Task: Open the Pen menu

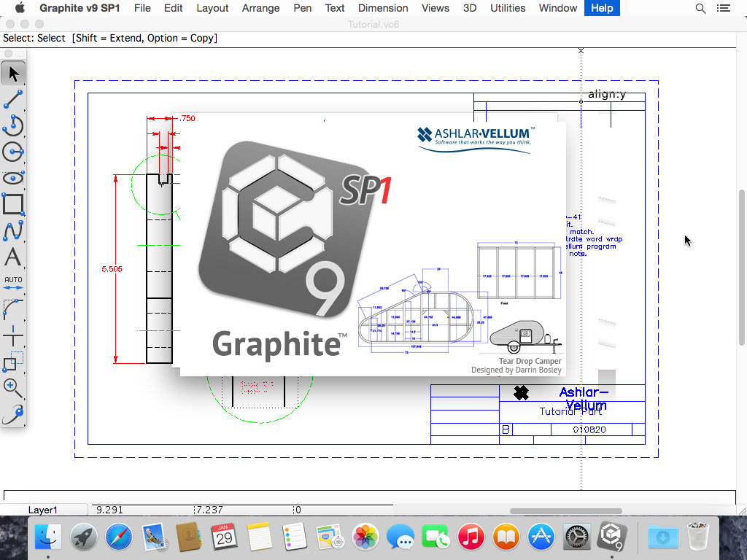Action: click(302, 8)
